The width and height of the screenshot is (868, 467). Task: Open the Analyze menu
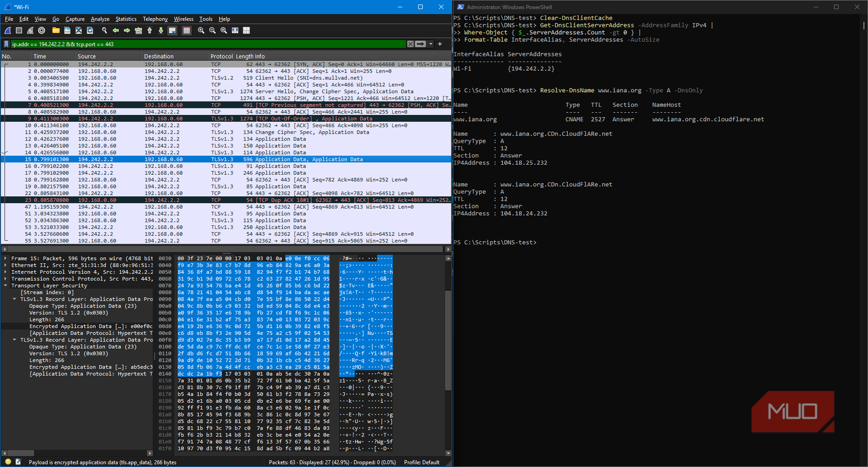(x=100, y=19)
